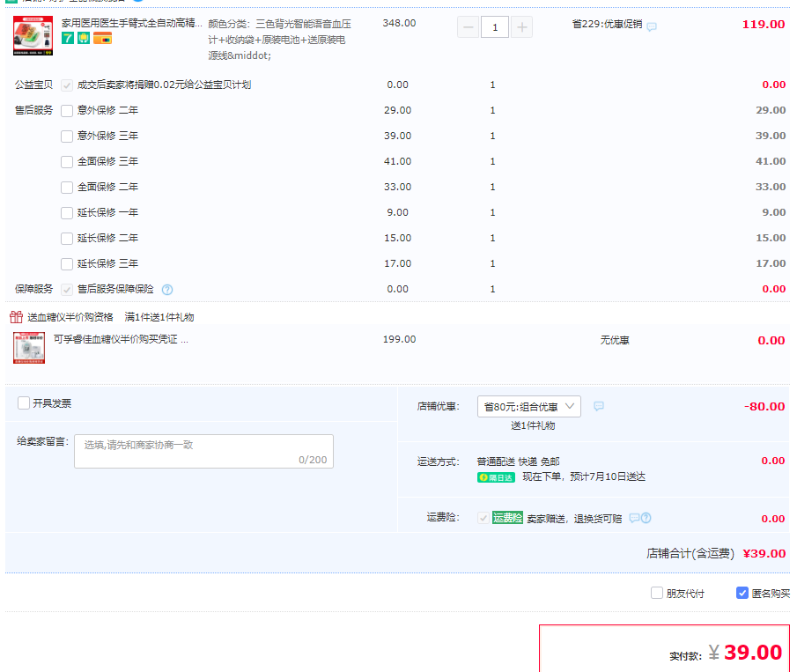Toggle the 匿名购买 checkbox
This screenshot has height=672, width=797.
(742, 594)
